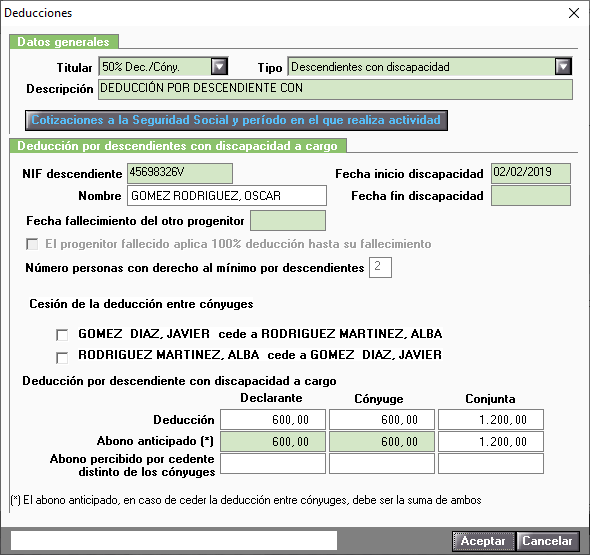Image resolution: width=590 pixels, height=555 pixels.
Task: Select the Datos generales tab header
Action: coord(64,42)
